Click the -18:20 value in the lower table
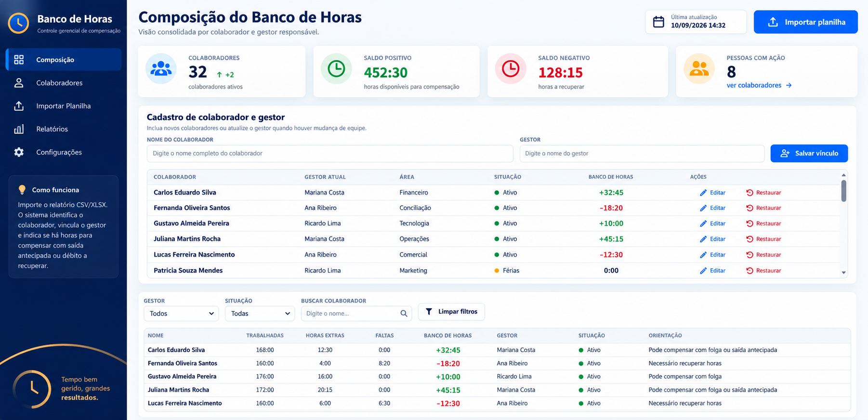 448,364
